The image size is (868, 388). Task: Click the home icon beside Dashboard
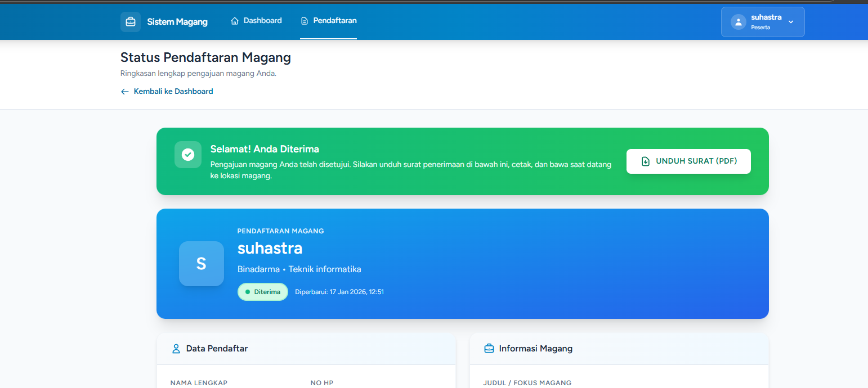(235, 21)
